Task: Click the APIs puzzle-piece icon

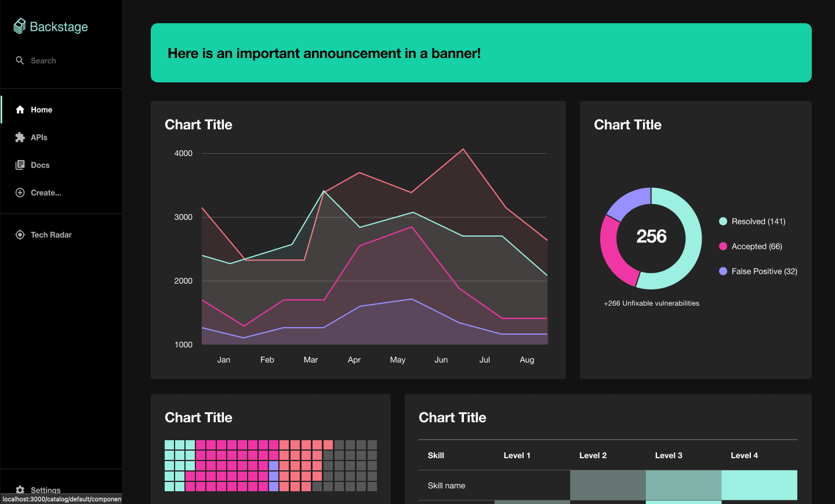Action: pos(19,137)
